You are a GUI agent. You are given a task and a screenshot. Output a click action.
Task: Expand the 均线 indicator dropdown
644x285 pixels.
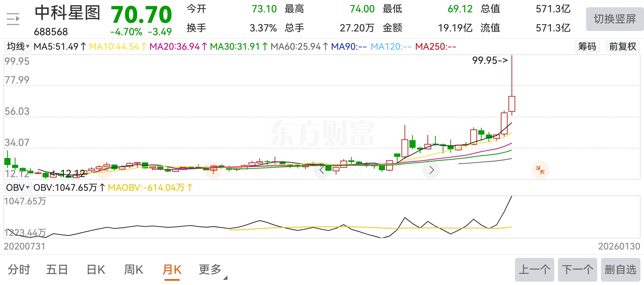tap(18, 46)
